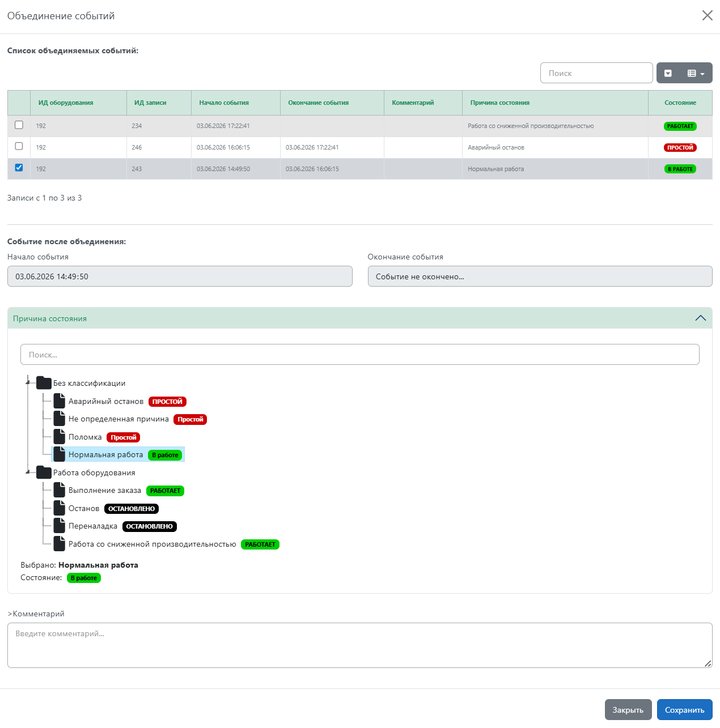
Task: Click the table search field Поиск
Action: (596, 73)
